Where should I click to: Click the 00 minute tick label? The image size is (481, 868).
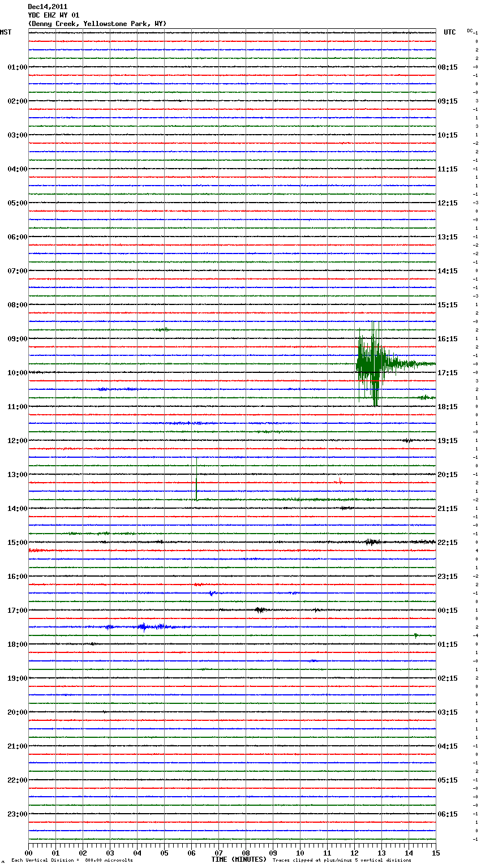(28, 853)
